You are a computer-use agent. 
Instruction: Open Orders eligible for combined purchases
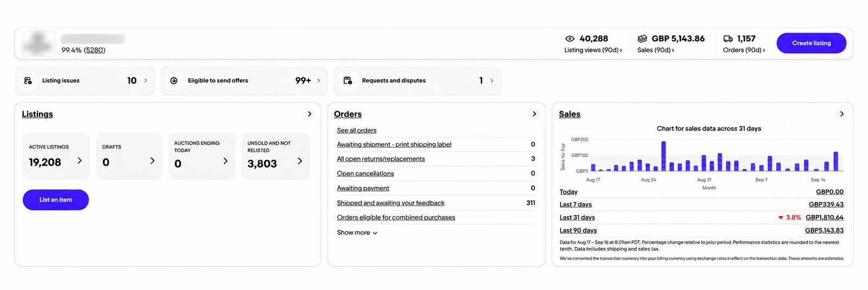[x=396, y=218]
